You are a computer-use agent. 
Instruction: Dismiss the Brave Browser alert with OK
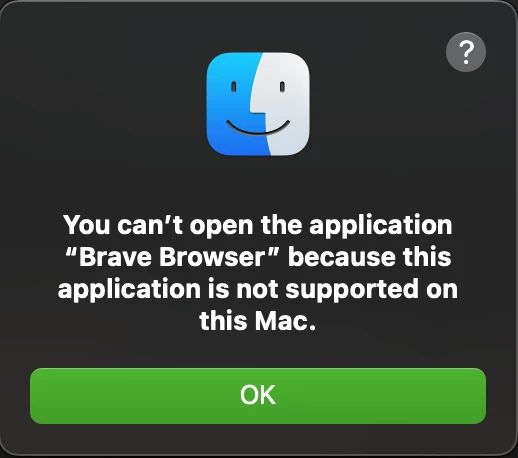(x=258, y=396)
